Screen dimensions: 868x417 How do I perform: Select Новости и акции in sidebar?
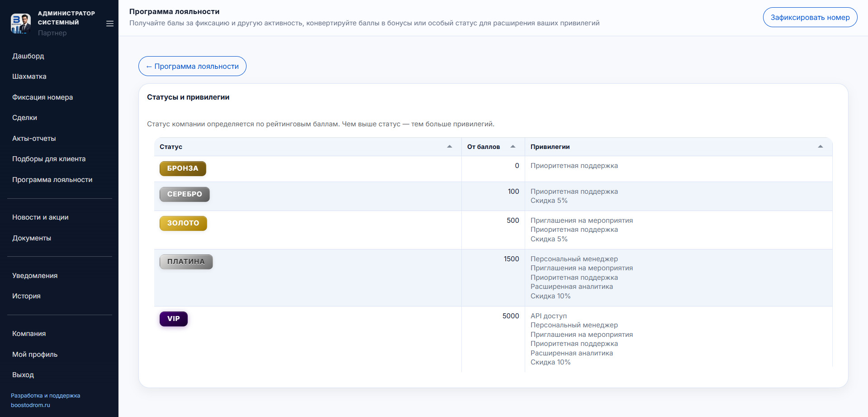(x=40, y=217)
